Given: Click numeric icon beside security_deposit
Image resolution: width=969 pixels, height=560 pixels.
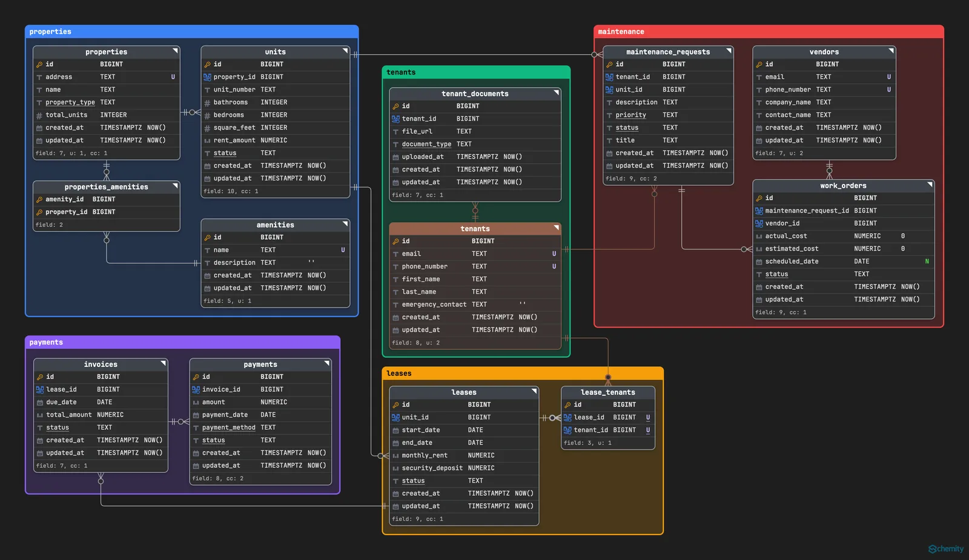Looking at the screenshot, I should tap(395, 468).
